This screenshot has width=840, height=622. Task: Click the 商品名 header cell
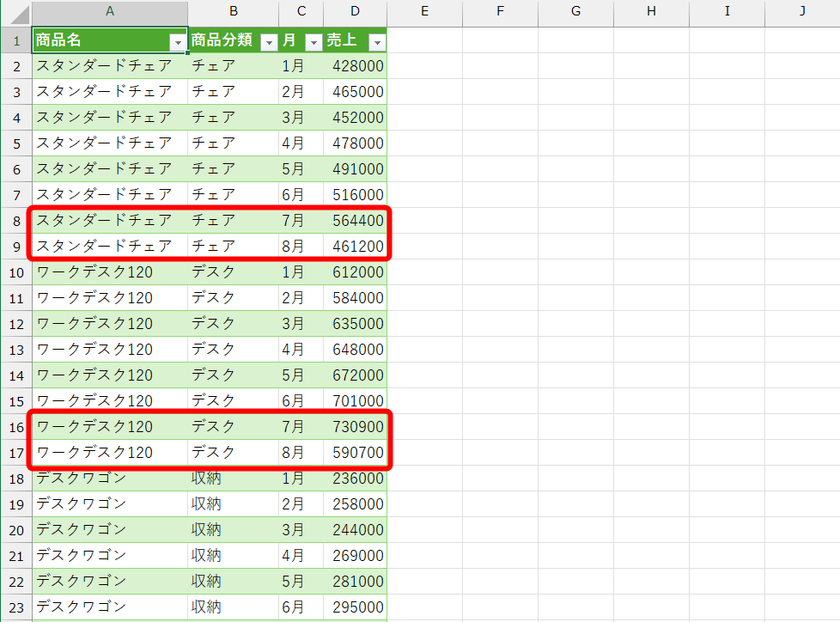pyautogui.click(x=110, y=40)
